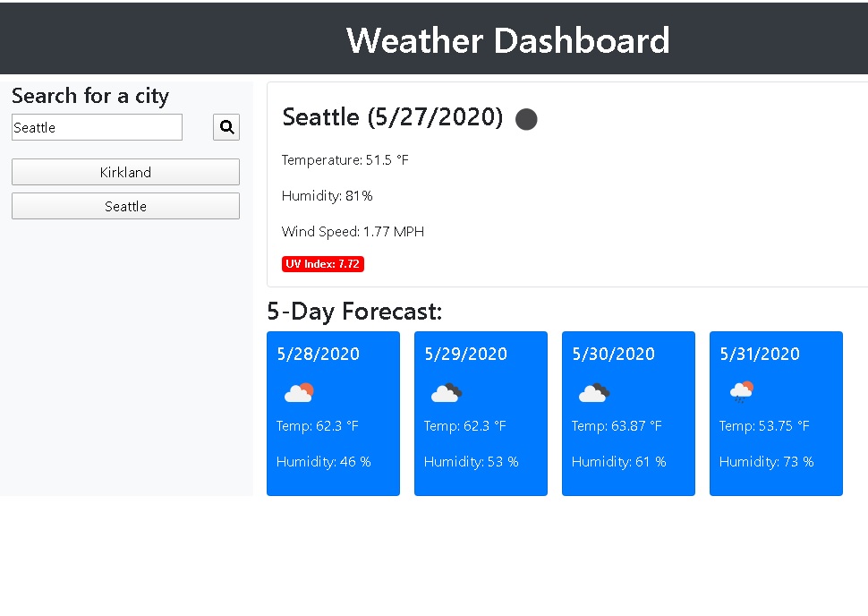Click the Wind Speed value for Seattle
Viewport: 868px width, 616px height.
[x=353, y=231]
